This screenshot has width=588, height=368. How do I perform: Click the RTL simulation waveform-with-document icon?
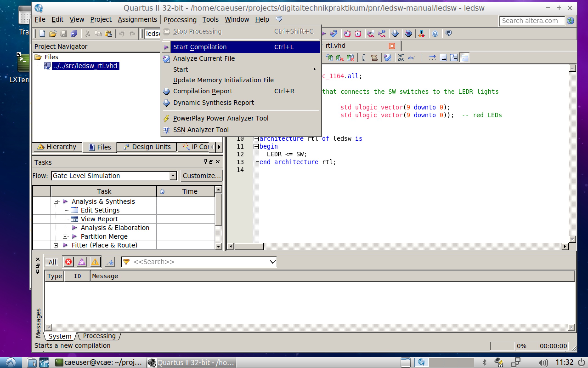pyautogui.click(x=371, y=34)
